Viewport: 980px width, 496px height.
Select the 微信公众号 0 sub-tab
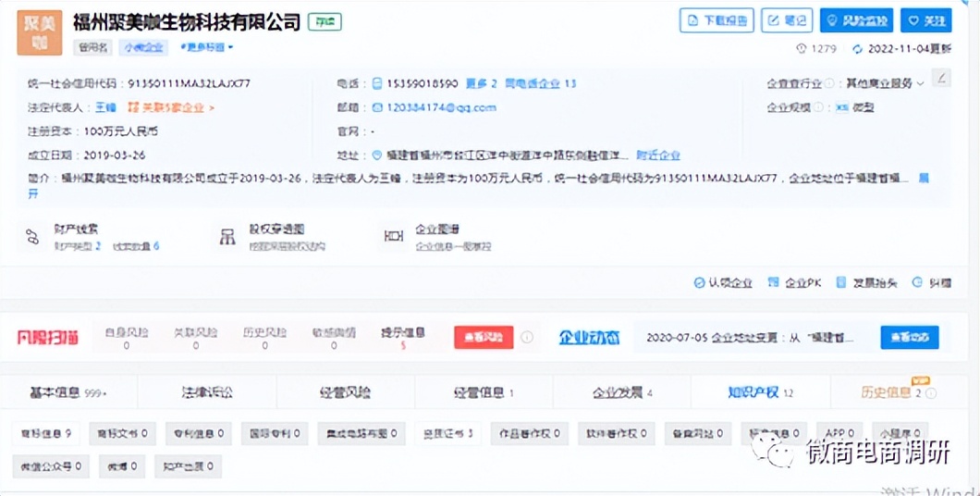(x=51, y=466)
